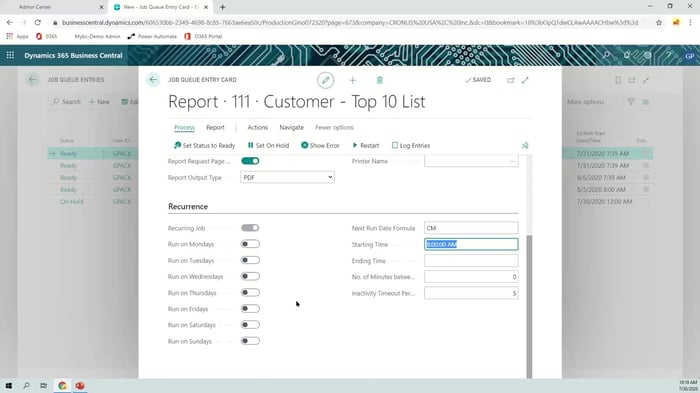Image resolution: width=700 pixels, height=393 pixels.
Task: Switch to the Report tab
Action: click(215, 127)
